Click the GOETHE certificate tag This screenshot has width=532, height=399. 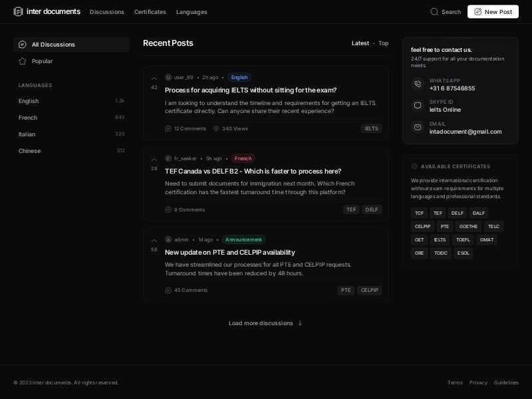[468, 226]
